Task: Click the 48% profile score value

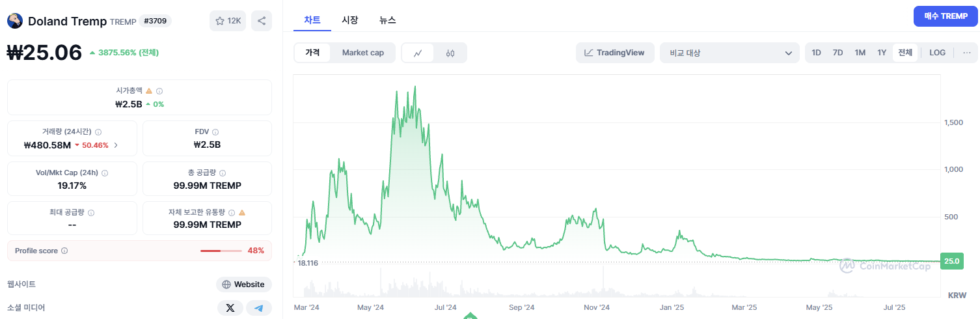Action: click(x=256, y=251)
